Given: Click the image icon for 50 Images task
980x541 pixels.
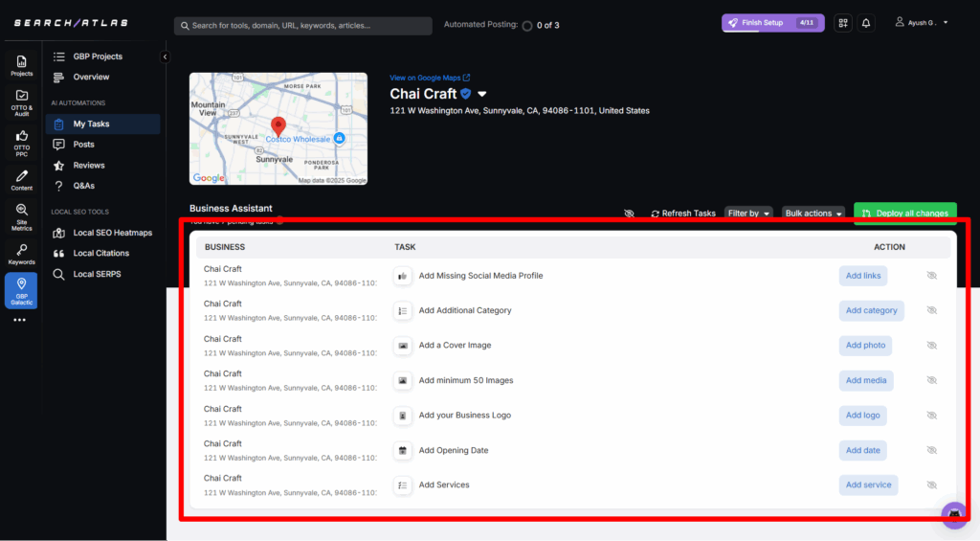Looking at the screenshot, I should (403, 380).
